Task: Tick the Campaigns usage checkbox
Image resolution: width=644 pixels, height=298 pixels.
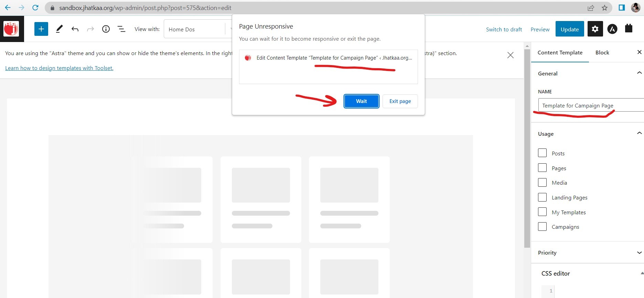Action: 542,226
